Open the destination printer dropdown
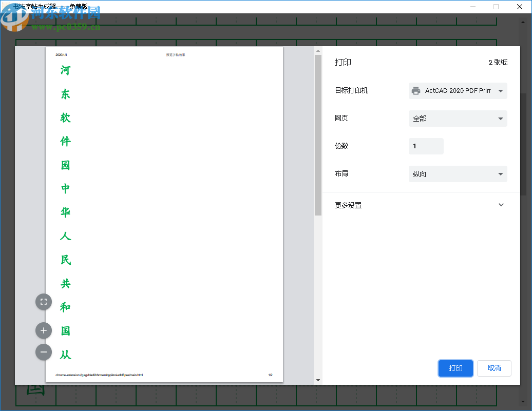 (458, 91)
